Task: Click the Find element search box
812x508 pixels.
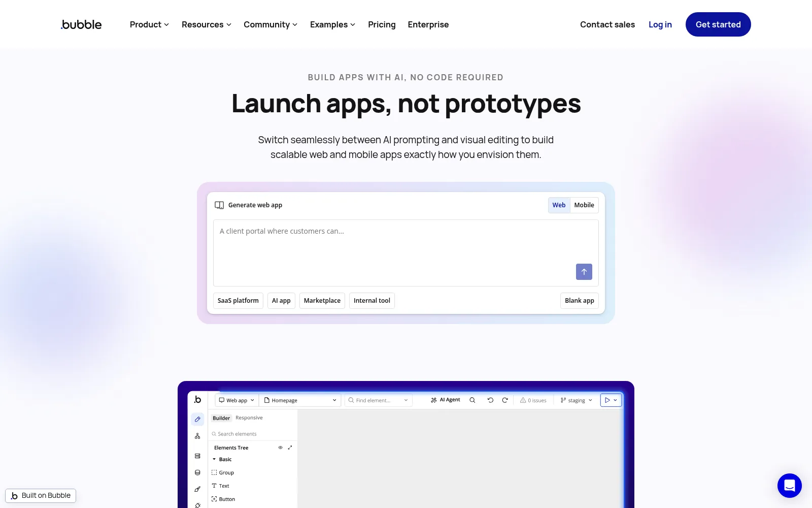Action: [x=379, y=400]
